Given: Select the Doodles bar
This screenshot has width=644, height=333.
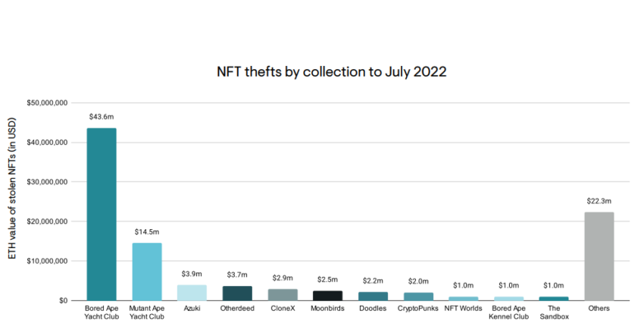Looking at the screenshot, I should 373,296.
